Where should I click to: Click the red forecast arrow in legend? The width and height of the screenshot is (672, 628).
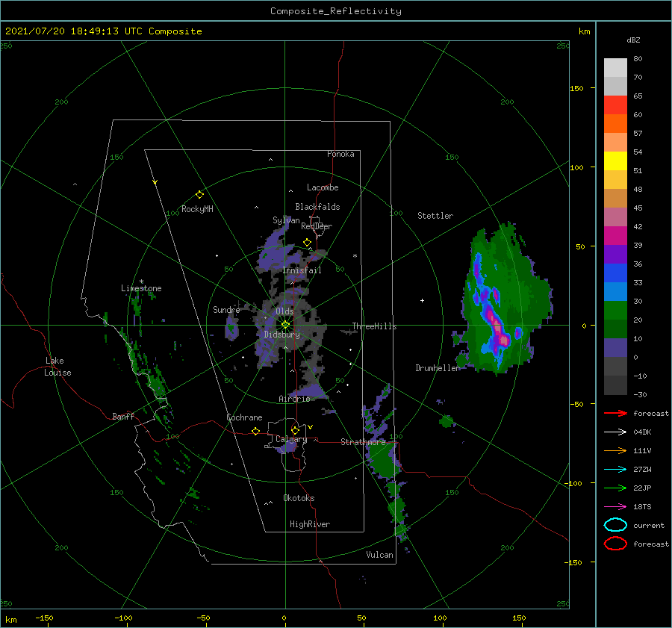pos(615,413)
